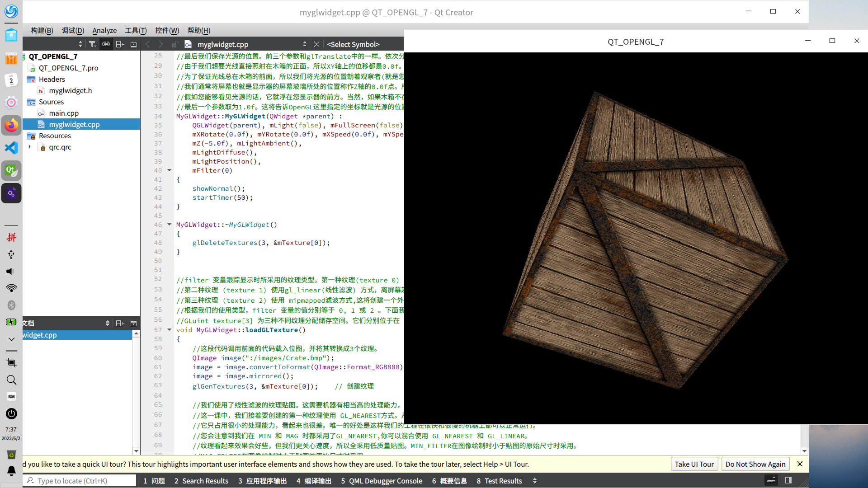
Task: Click the Qt Creator dock icon
Action: click(11, 170)
